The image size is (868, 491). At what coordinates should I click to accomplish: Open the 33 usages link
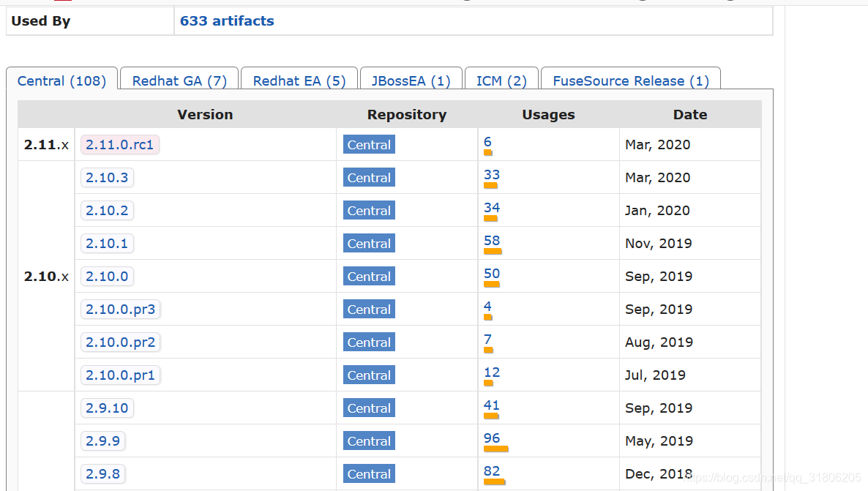492,175
